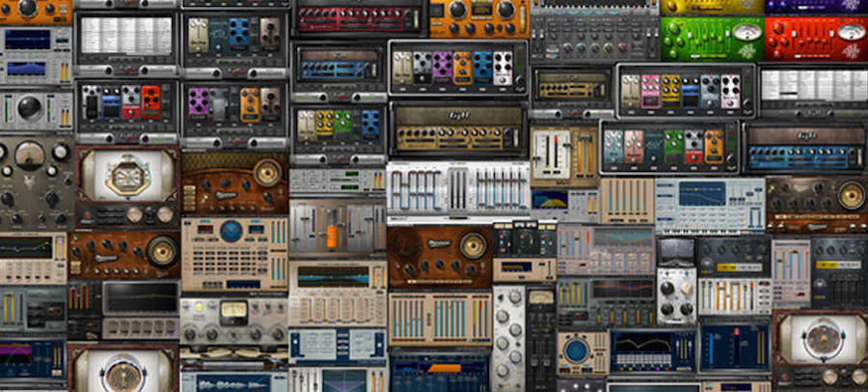868x392 pixels.
Task: Click the VU meter on the grey tape unit
Action: click(x=233, y=312)
